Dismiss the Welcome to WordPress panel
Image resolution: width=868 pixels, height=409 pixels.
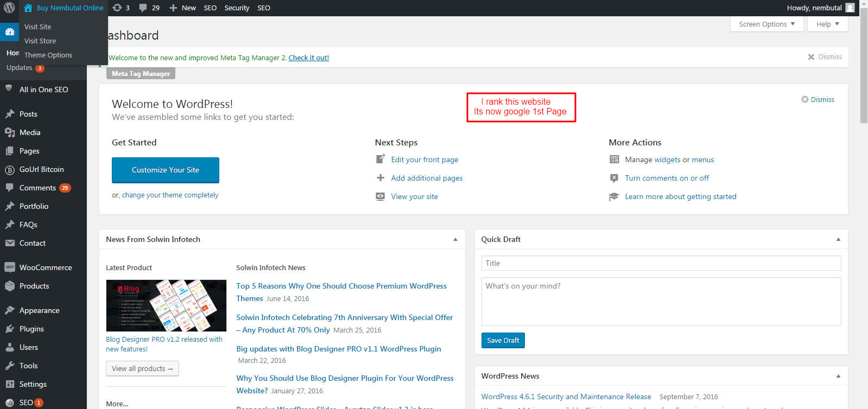click(x=818, y=99)
